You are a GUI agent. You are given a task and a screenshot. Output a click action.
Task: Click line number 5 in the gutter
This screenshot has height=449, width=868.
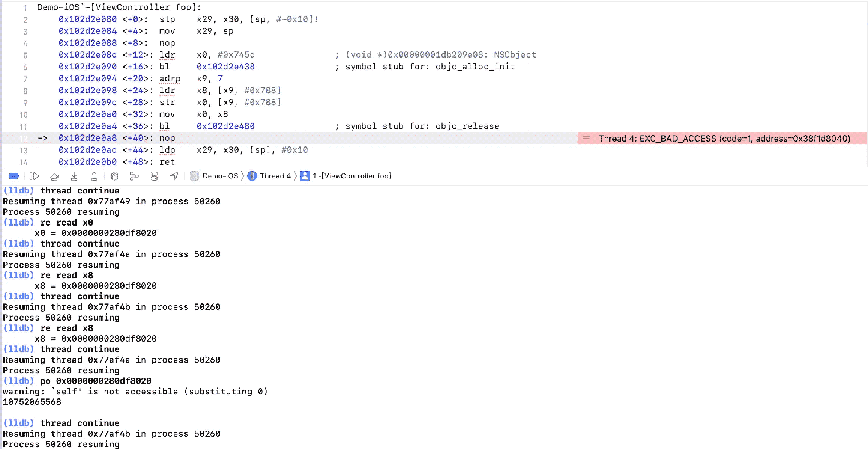coord(25,55)
